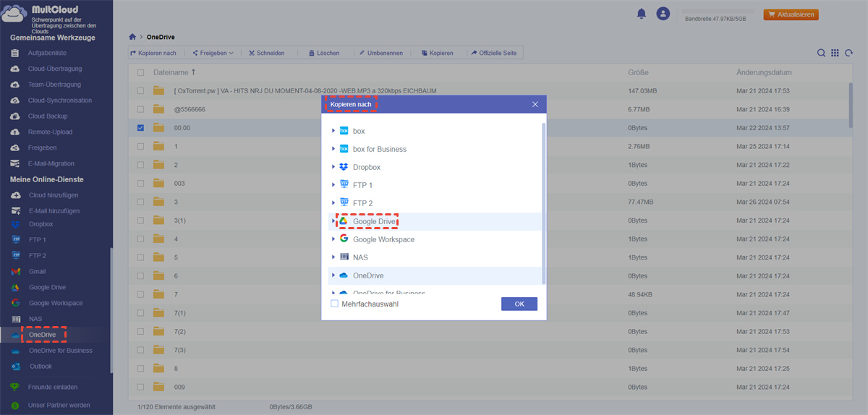Click Löschen in the toolbar
The image size is (868, 415).
click(323, 53)
